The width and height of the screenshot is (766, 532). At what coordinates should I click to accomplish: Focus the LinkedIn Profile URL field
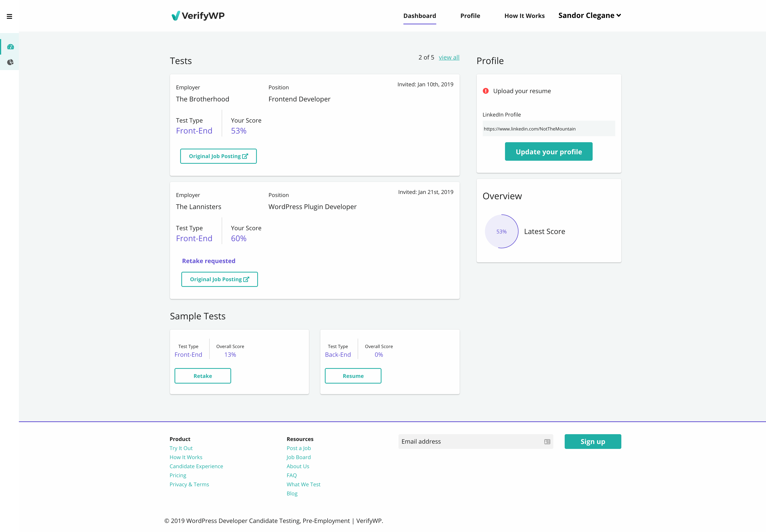(548, 129)
